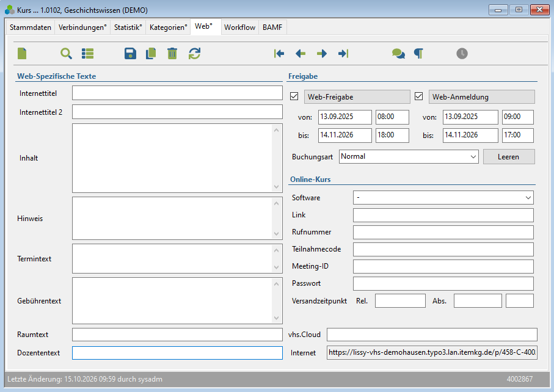Click the Leeren button
Image resolution: width=554 pixels, height=392 pixels.
509,157
